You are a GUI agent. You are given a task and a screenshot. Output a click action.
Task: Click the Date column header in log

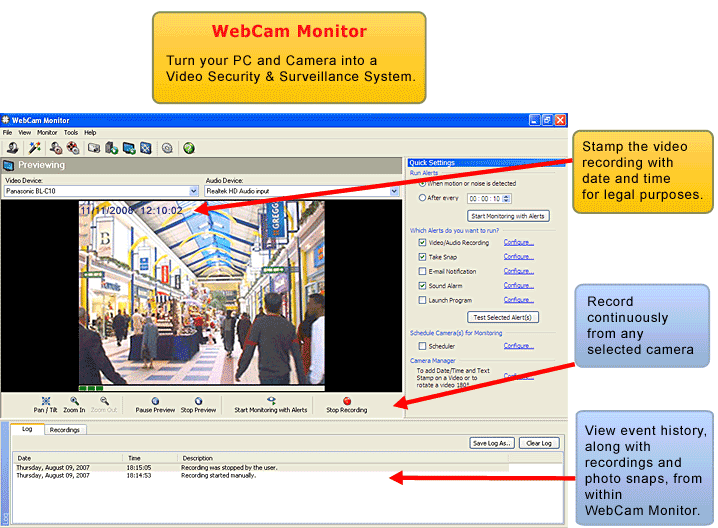pos(68,458)
